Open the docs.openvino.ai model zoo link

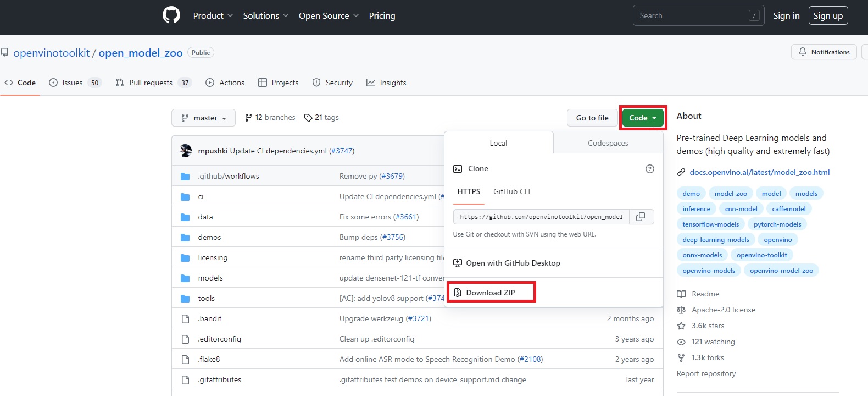coord(759,172)
